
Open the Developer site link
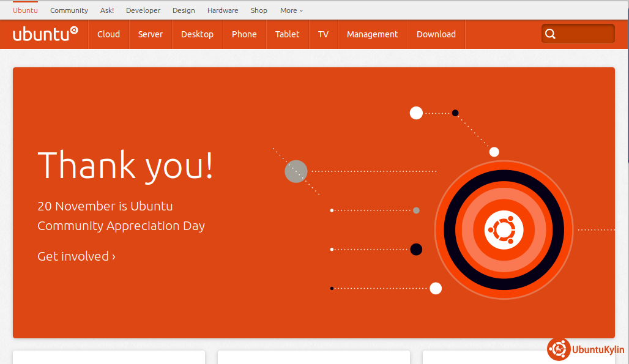coord(143,10)
